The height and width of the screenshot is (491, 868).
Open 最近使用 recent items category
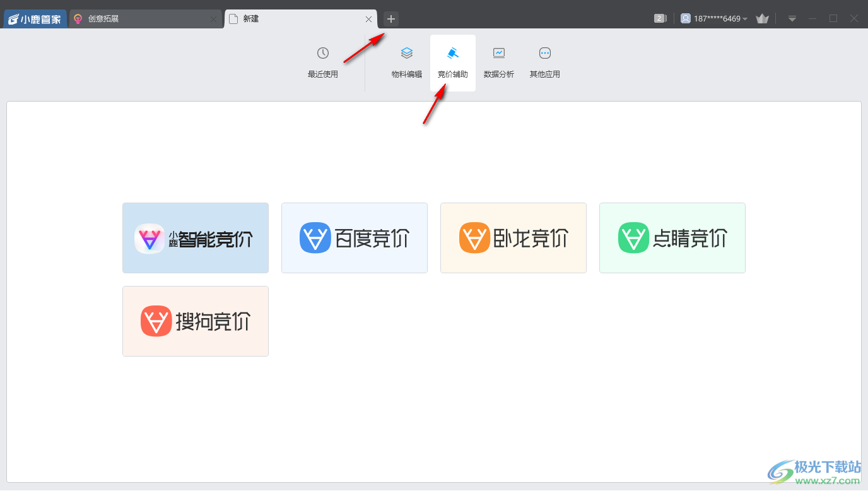coord(323,62)
